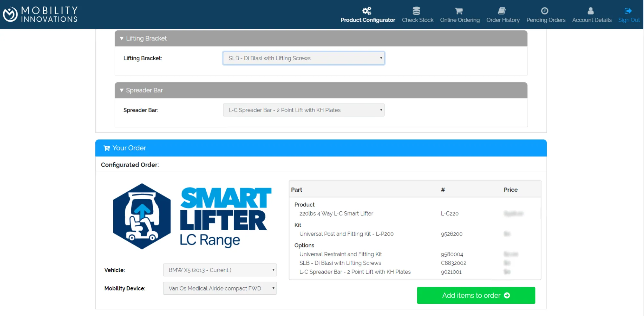
Task: Click arrow icon on Add items button
Action: coord(507,295)
